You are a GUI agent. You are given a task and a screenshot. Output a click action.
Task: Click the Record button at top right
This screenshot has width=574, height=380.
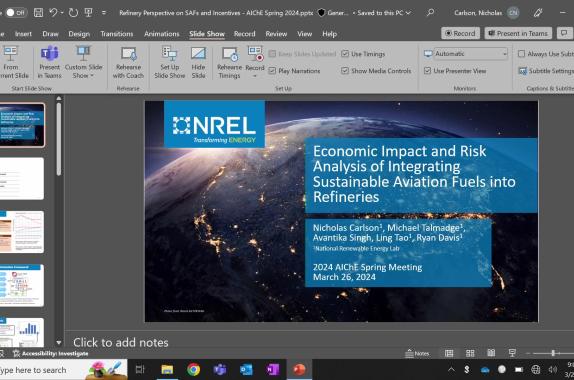461,33
